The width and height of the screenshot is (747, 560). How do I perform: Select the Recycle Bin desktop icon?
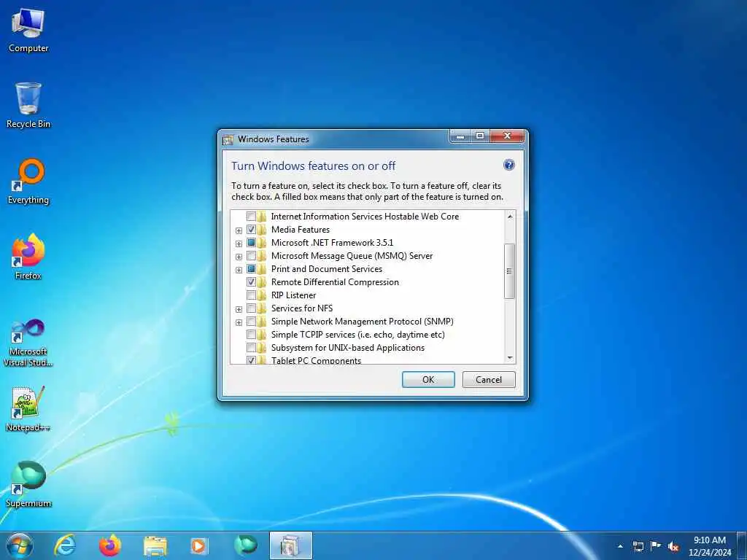[x=28, y=106]
